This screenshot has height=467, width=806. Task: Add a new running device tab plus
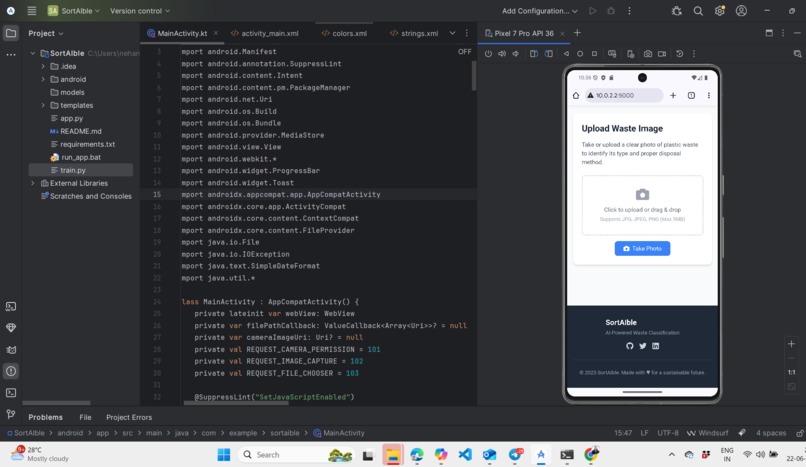(x=577, y=33)
